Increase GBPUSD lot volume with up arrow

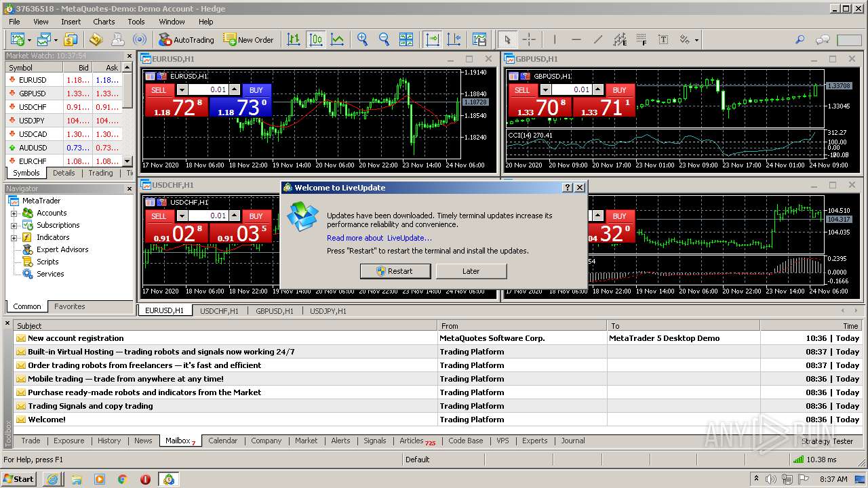[x=598, y=89]
